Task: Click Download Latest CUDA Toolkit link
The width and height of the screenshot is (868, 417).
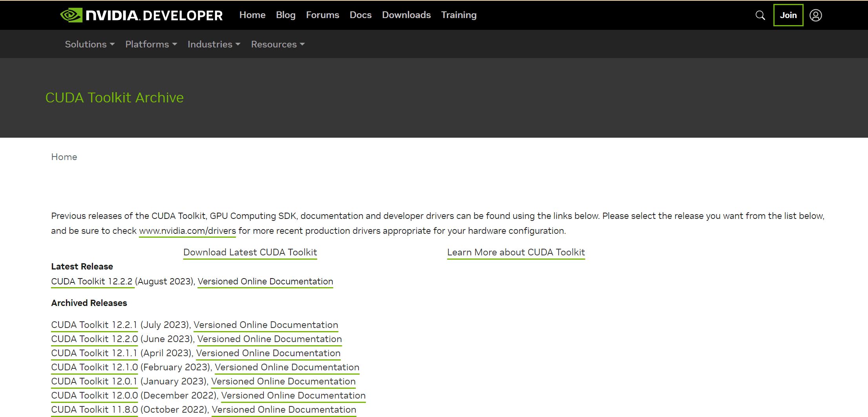Action: [250, 252]
